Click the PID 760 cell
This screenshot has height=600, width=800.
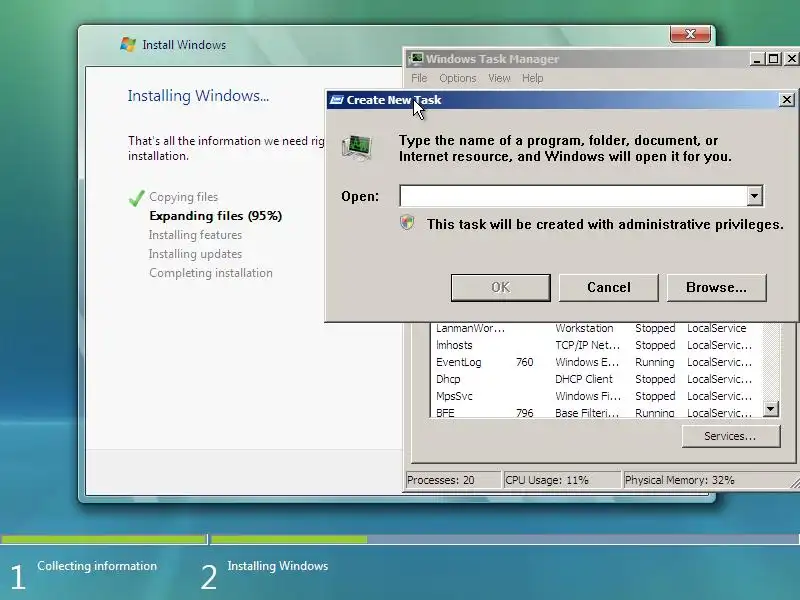pos(524,362)
